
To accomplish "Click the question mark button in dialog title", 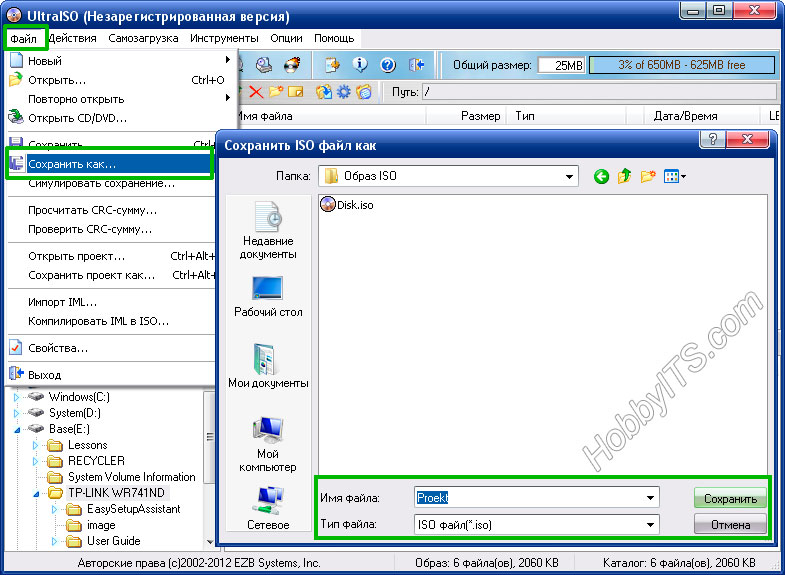I will coord(712,139).
